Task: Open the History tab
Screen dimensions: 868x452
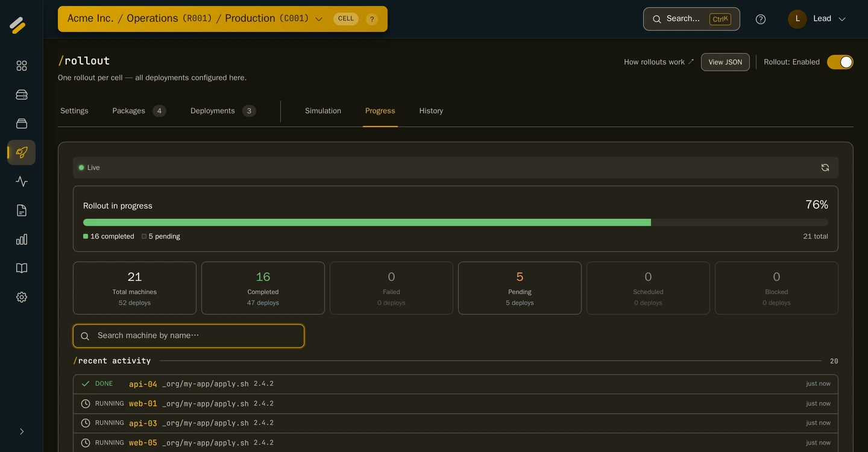Action: 431,111
